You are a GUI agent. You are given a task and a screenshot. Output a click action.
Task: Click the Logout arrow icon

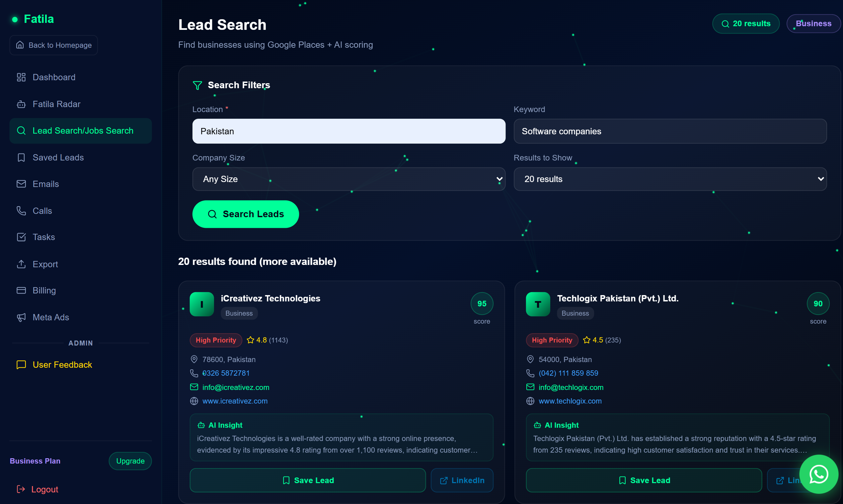coord(21,489)
